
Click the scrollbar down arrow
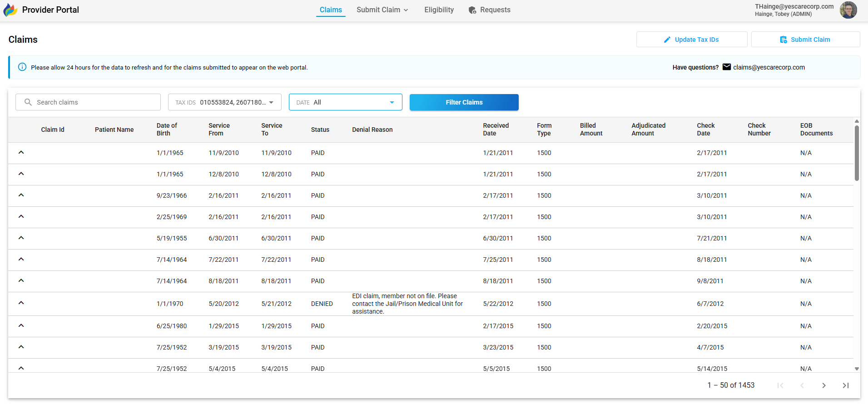[857, 369]
